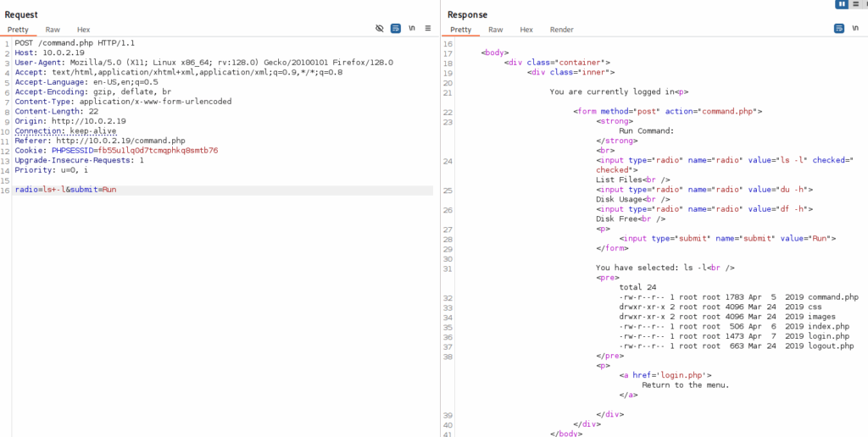Screen dimensions: 868x437
Task: Click 'You have selected: ls -l' line
Action: point(665,268)
